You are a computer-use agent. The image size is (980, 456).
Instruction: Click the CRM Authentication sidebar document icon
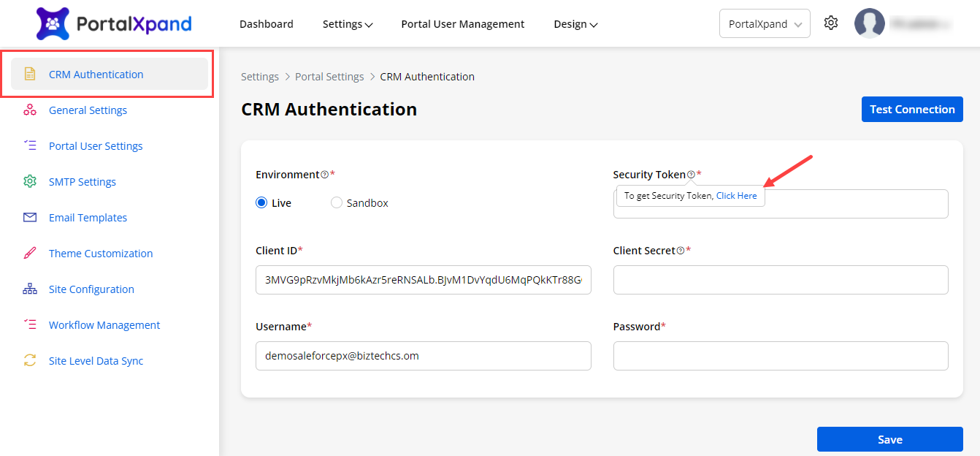pos(30,74)
